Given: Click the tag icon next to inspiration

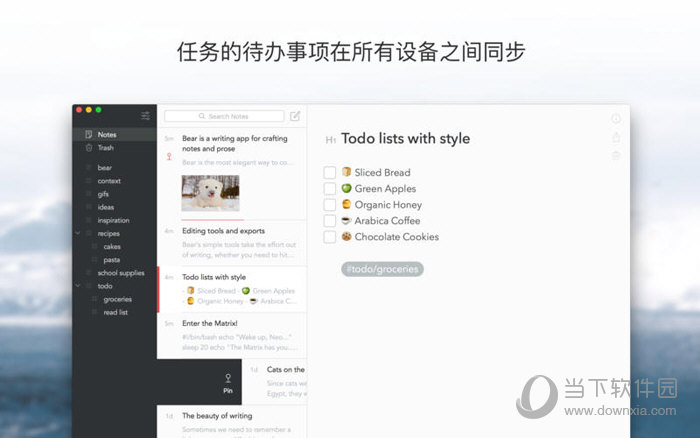Looking at the screenshot, I should 88,220.
